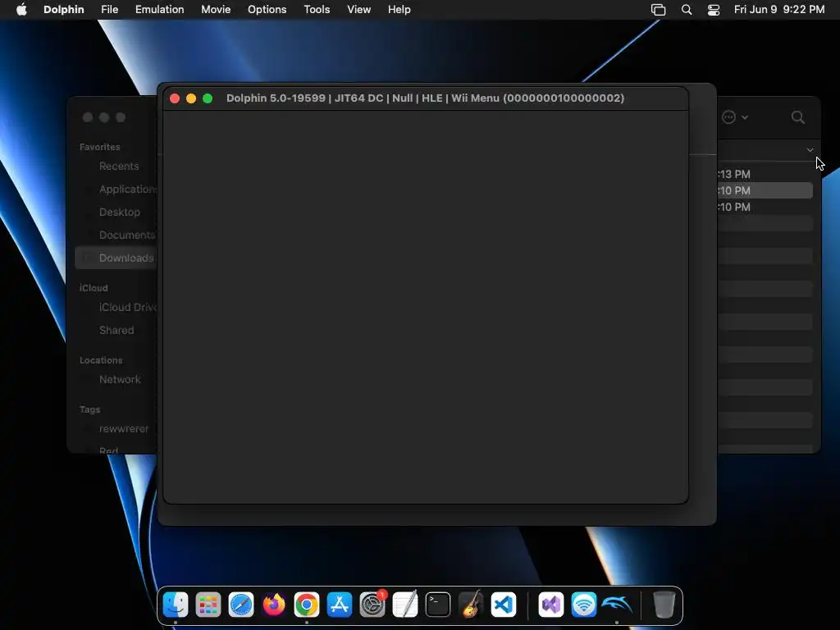The image size is (840, 630).
Task: Select Shared in the Finder sidebar
Action: click(x=116, y=331)
